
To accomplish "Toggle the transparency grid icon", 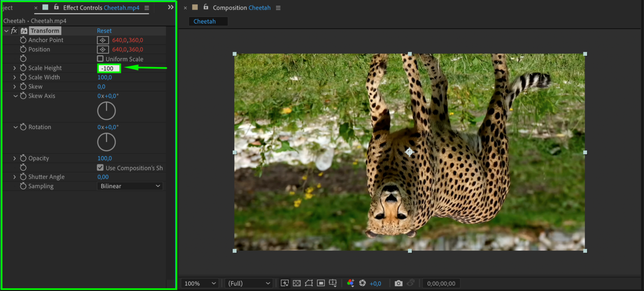I will [297, 283].
